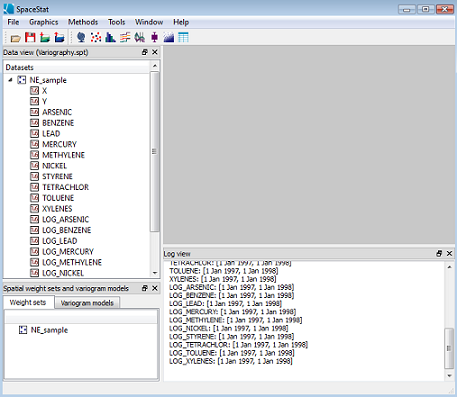Collapse the NE_sample dataset tree
This screenshot has width=457, height=397.
coord(10,80)
